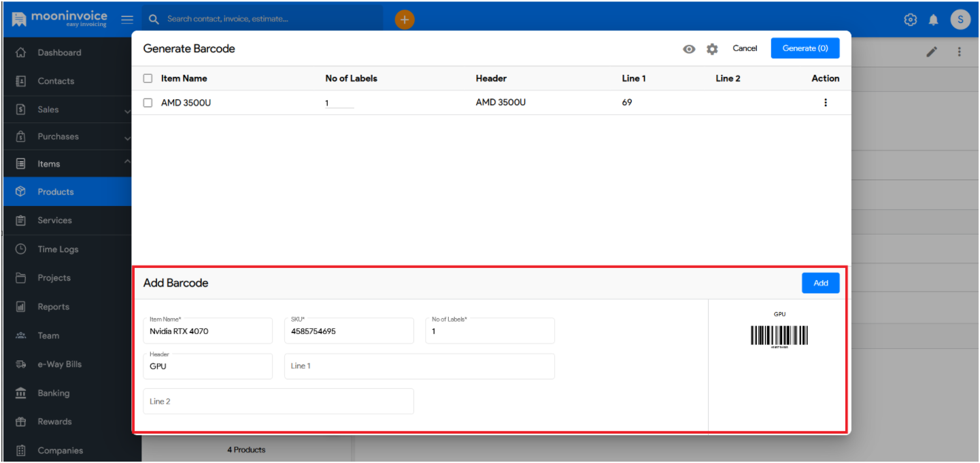
Task: Click the Add barcode button
Action: coord(821,283)
